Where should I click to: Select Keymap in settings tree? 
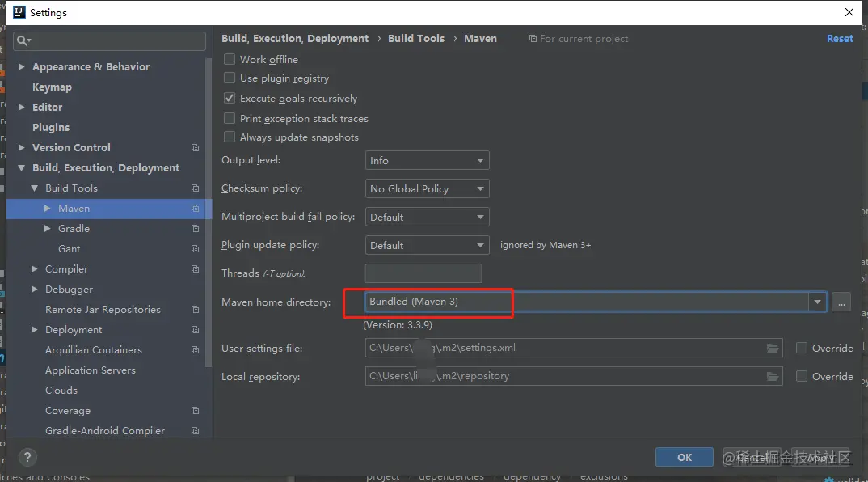tap(52, 87)
